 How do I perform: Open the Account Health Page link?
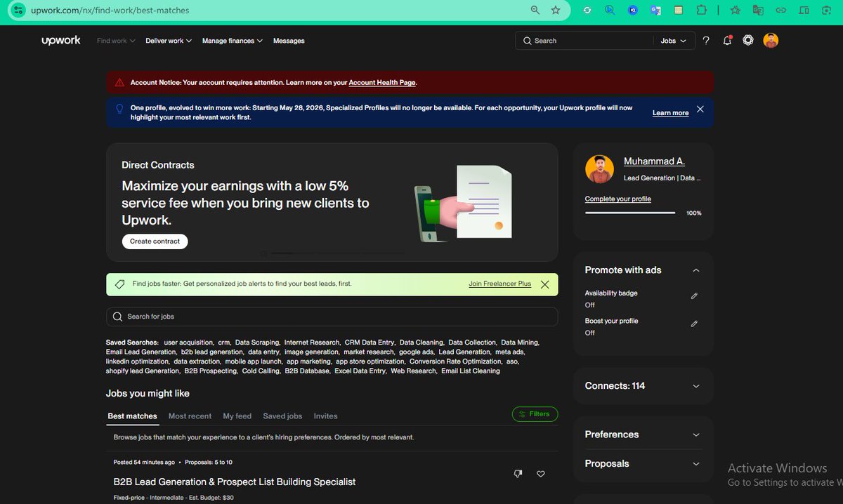(x=382, y=83)
